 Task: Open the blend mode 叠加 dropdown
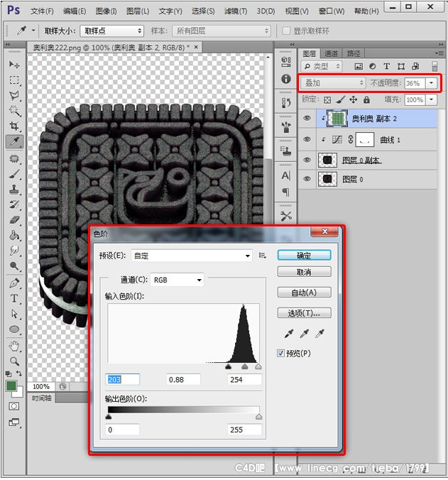(333, 83)
